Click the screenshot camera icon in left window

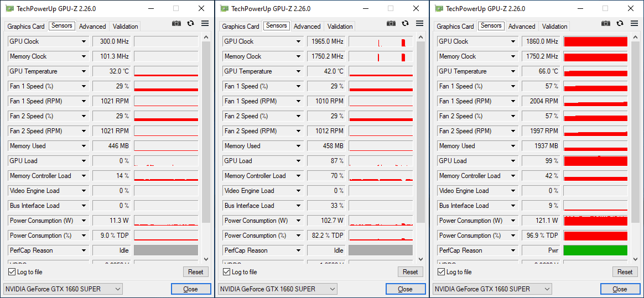(176, 23)
